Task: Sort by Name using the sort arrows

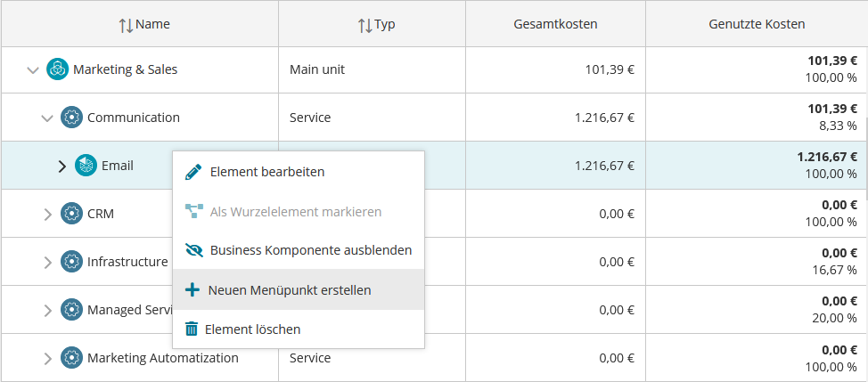Action: (127, 25)
